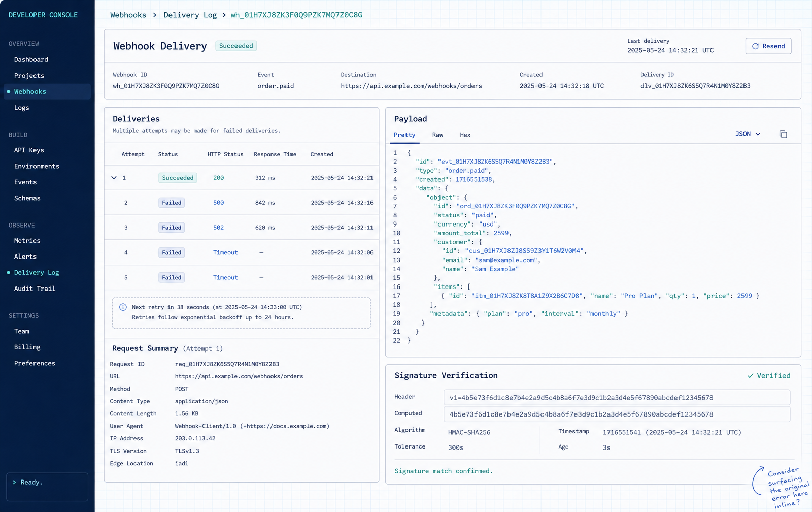Click the Computed signature field
Screen dimensions: 812x512
(617, 414)
